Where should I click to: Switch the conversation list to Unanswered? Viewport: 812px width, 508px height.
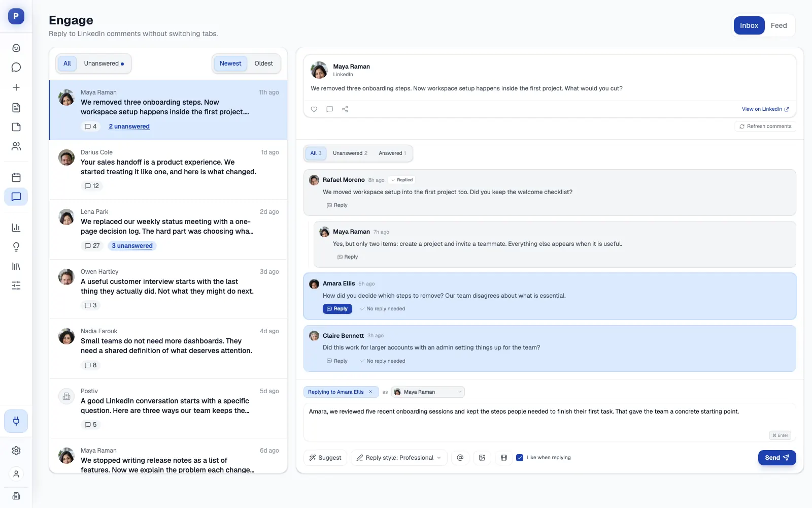(104, 63)
